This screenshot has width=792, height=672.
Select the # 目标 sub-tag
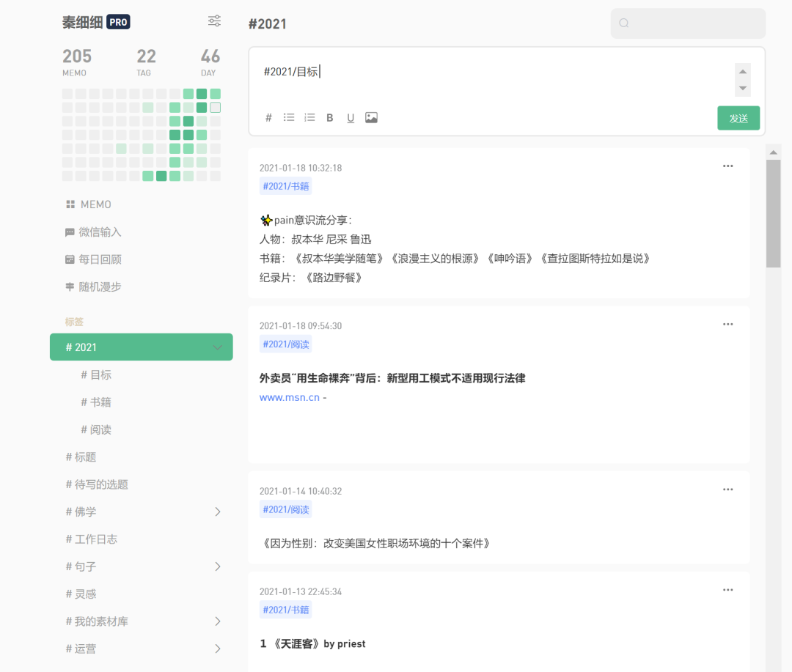click(x=96, y=375)
